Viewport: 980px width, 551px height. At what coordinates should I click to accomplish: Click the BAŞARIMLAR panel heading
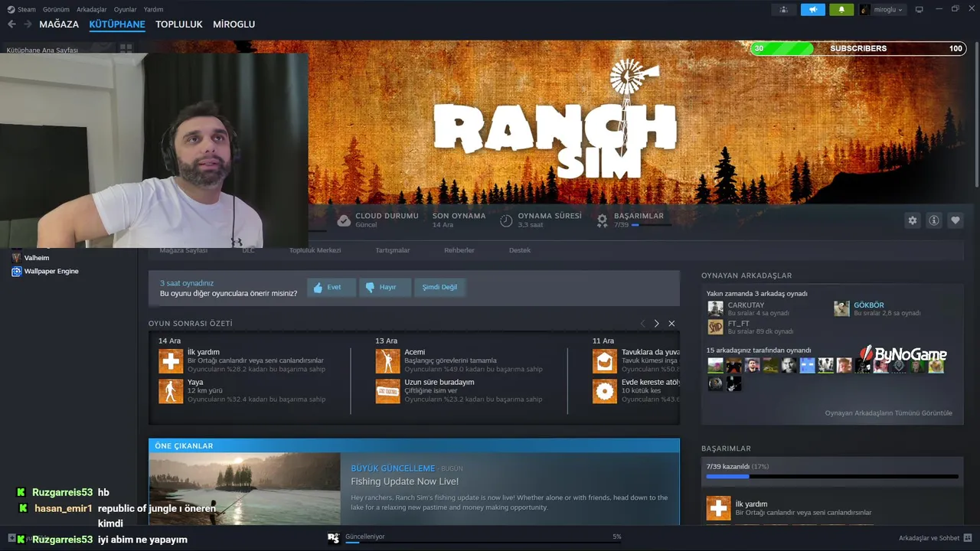point(726,448)
